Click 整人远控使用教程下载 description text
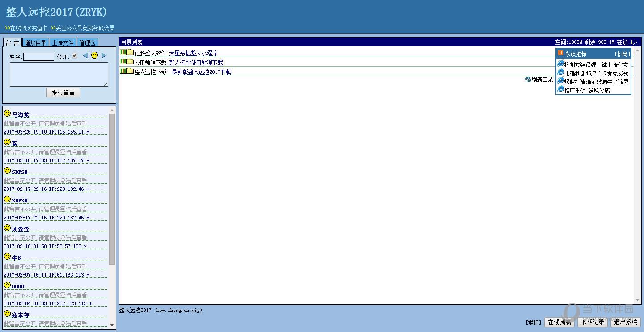The height and width of the screenshot is (332, 644). [196, 63]
